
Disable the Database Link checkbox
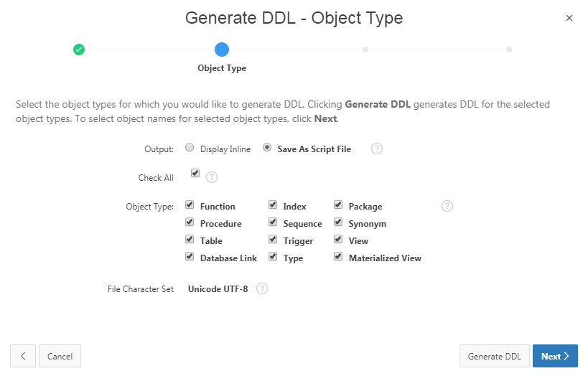coord(190,256)
